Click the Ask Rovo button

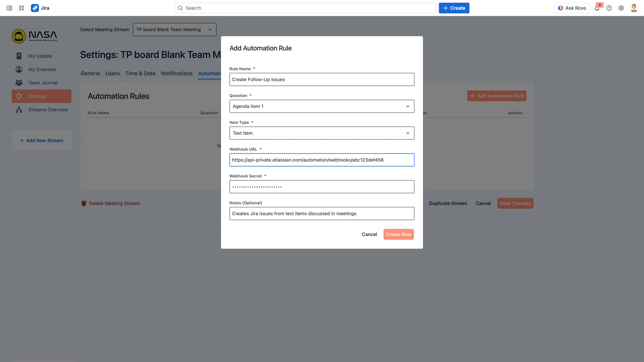click(572, 8)
